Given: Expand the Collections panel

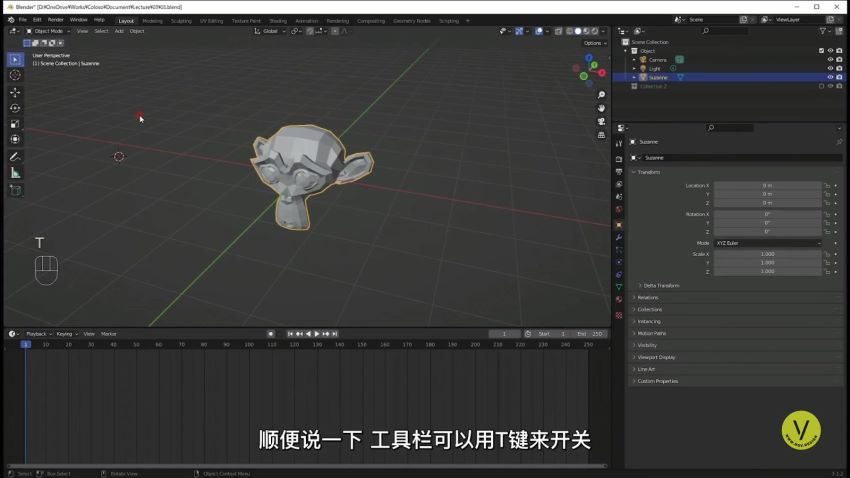Looking at the screenshot, I should tap(647, 309).
